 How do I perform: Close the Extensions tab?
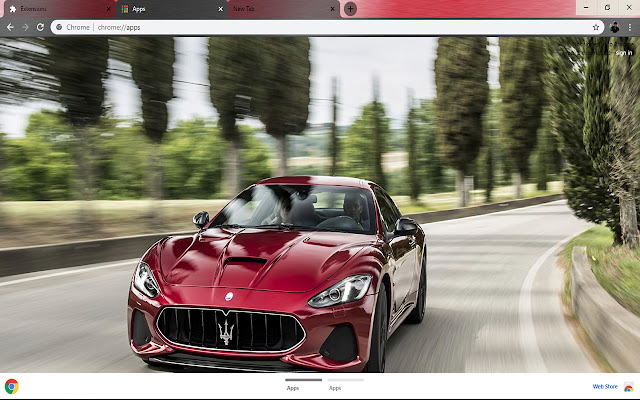pos(108,9)
